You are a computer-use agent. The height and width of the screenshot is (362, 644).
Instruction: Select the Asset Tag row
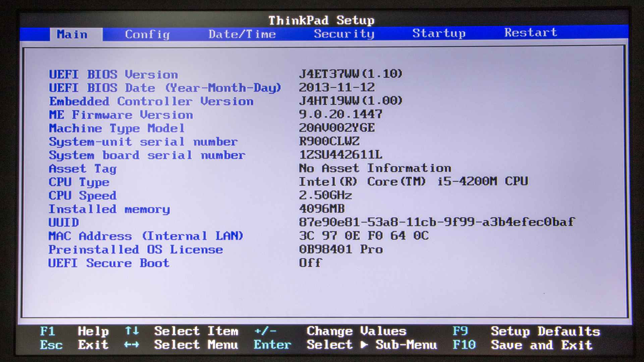point(82,169)
